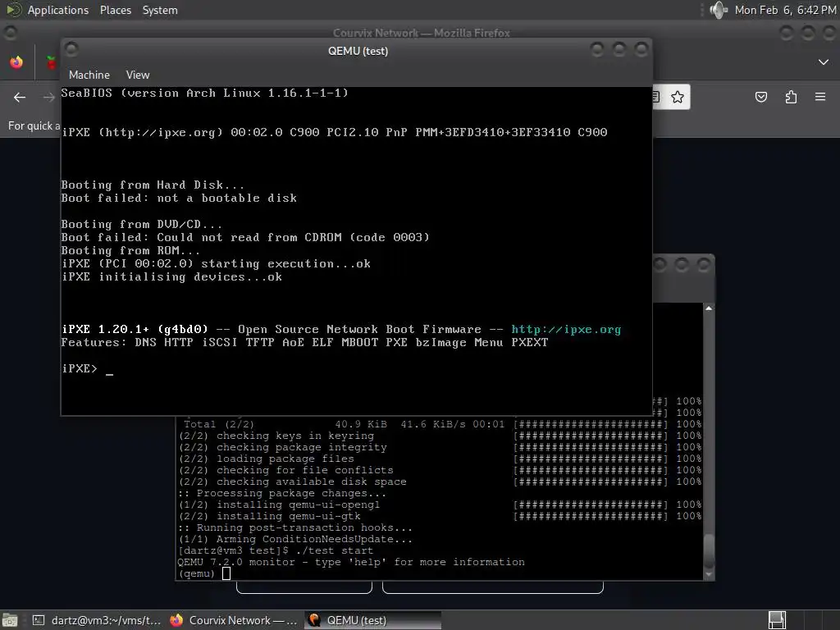Click the show desktop icon in taskbar
Viewport: 840px width, 630px height.
click(x=9, y=620)
